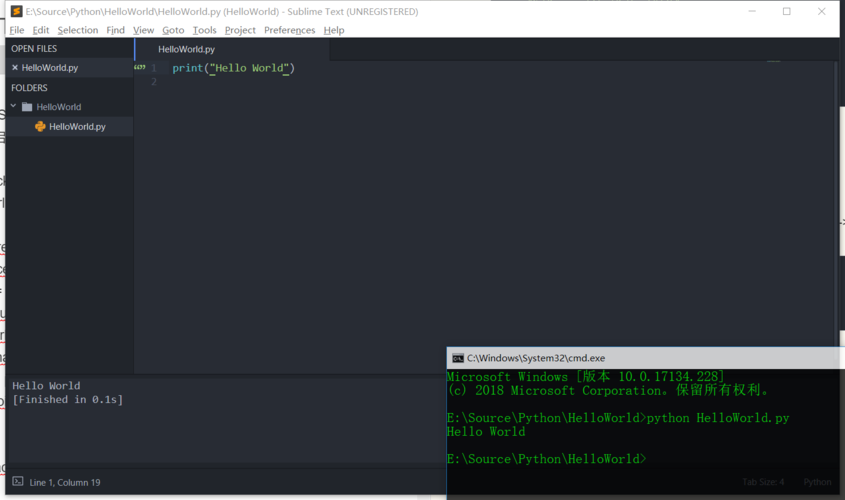
Task: Collapse the HelloWorld folder tree arrow
Action: click(14, 107)
